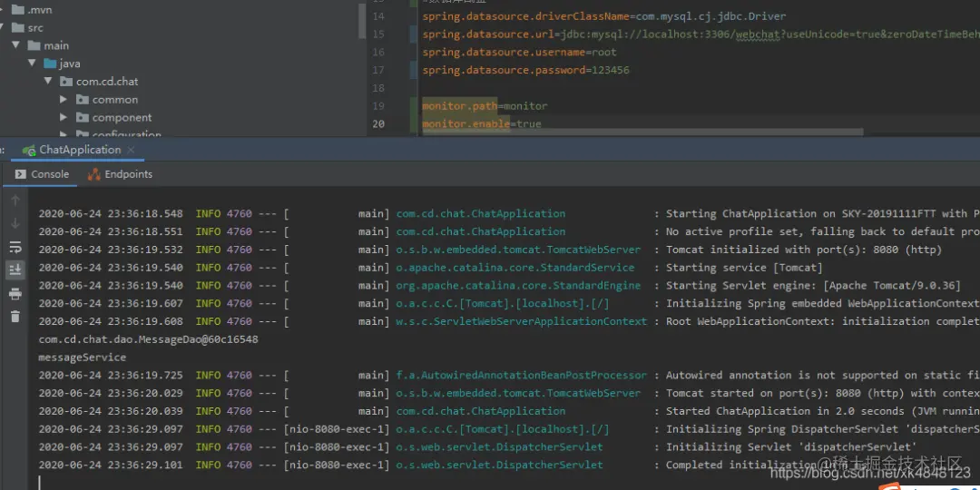Click the editor horizontal scrollbar

pyautogui.click(x=642, y=132)
